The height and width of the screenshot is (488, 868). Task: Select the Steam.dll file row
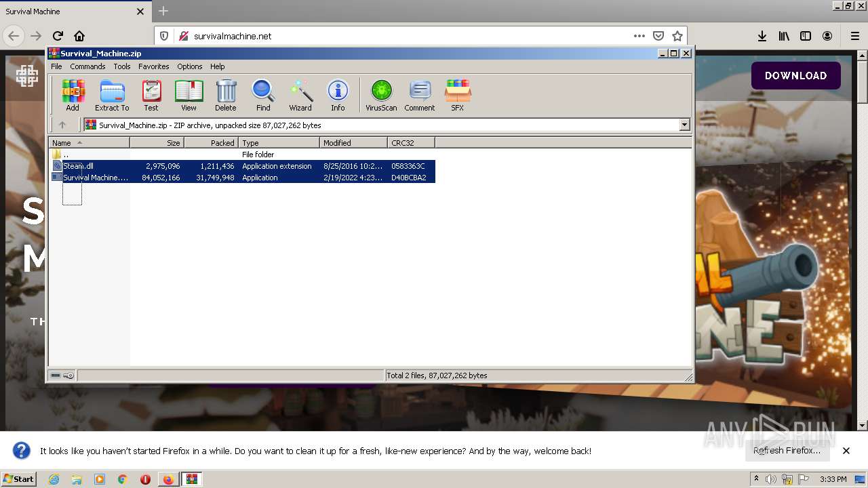click(x=242, y=166)
